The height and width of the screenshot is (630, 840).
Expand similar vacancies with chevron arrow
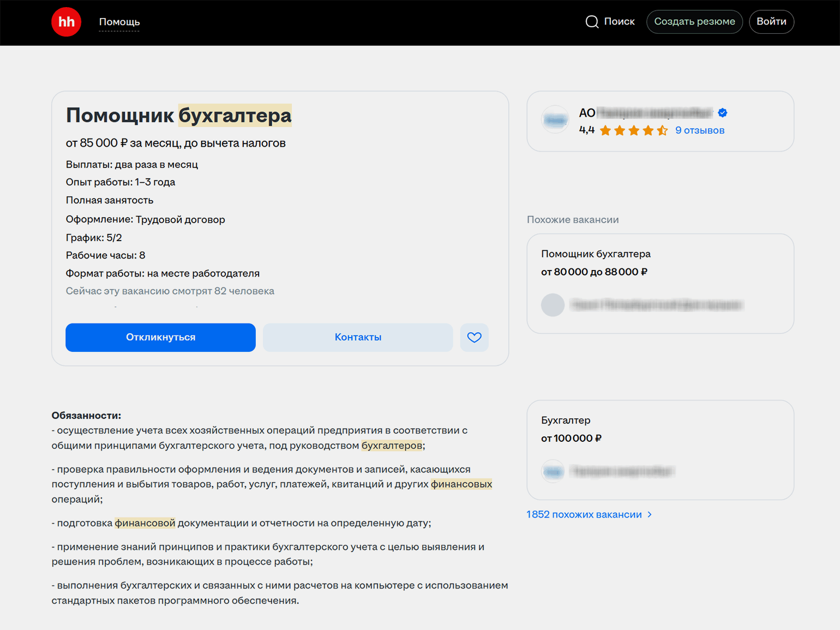(650, 514)
